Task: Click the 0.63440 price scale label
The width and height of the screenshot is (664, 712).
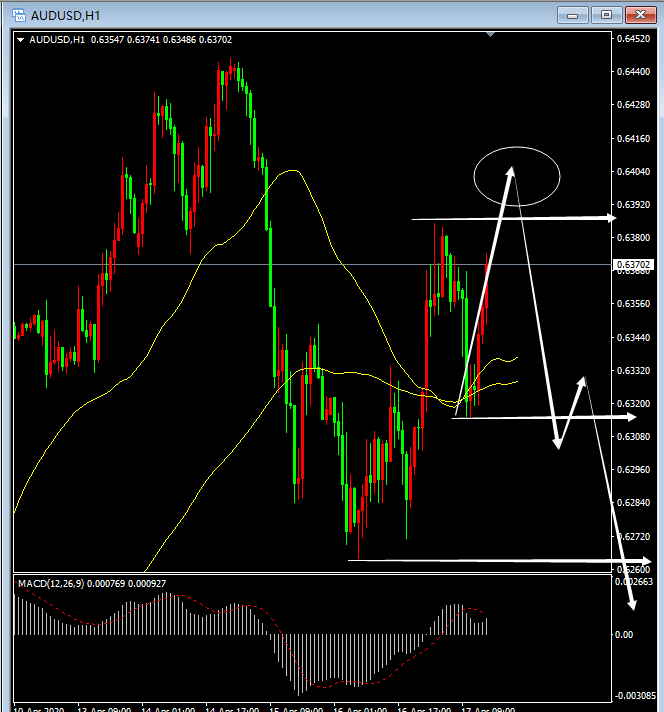Action: point(634,337)
